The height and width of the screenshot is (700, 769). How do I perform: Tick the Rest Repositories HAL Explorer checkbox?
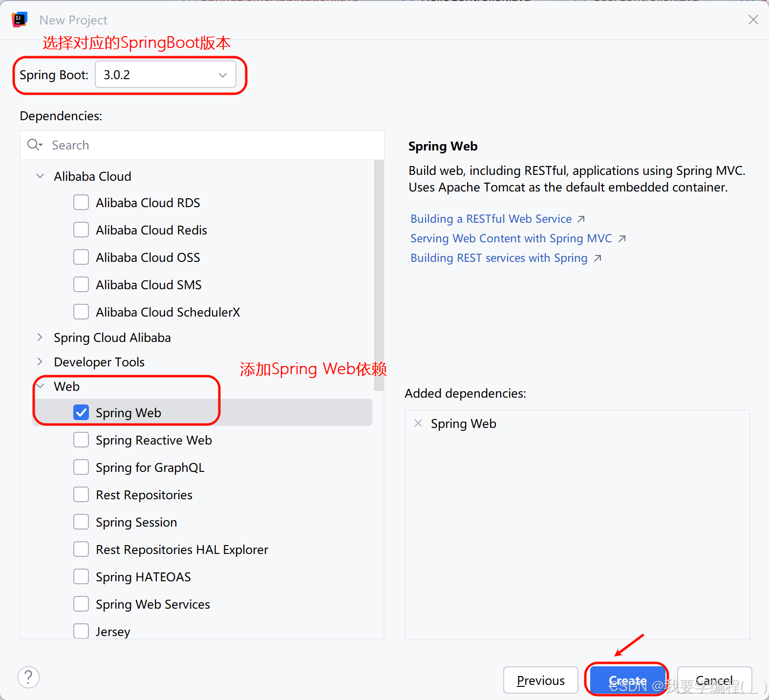point(81,549)
